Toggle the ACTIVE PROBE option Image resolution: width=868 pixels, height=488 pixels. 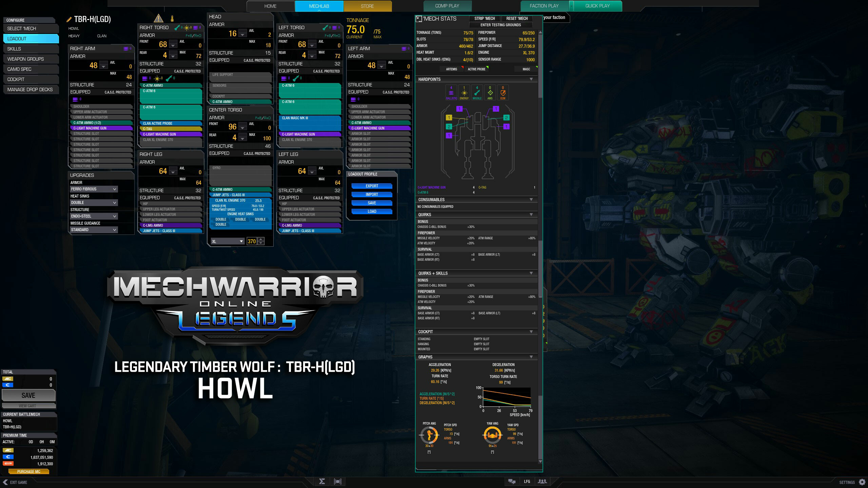coord(476,69)
